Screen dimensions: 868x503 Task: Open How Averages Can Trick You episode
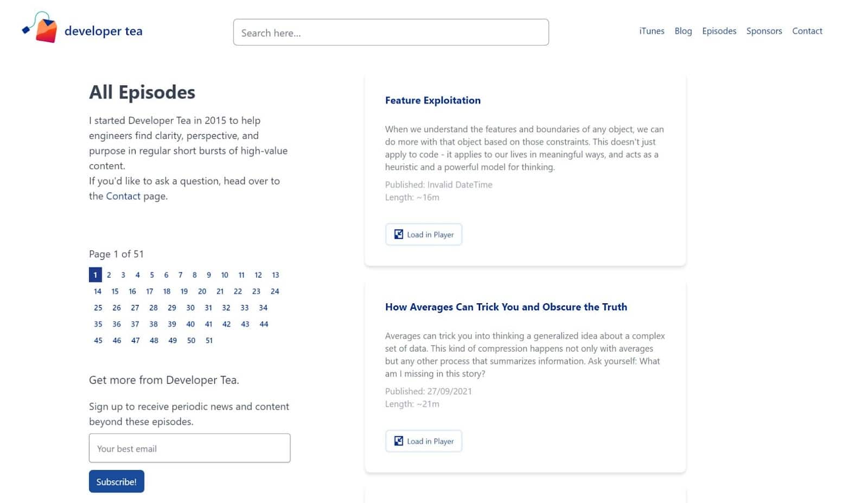506,307
